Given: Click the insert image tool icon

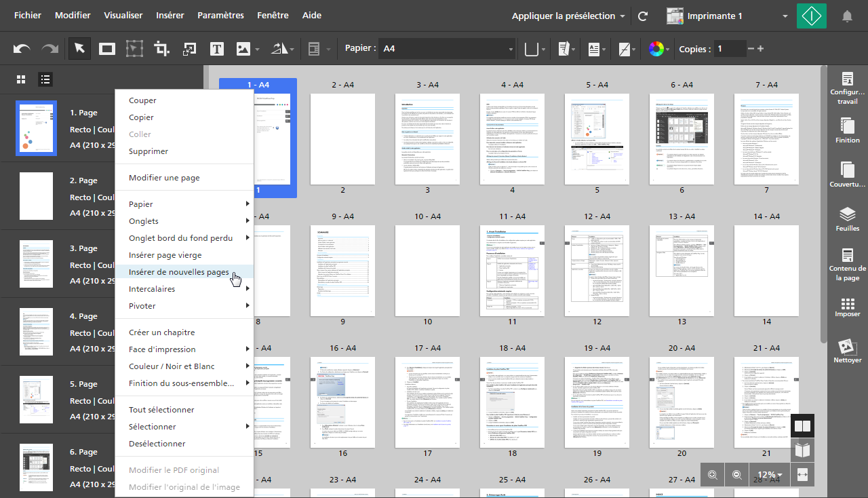Looking at the screenshot, I should pos(243,49).
